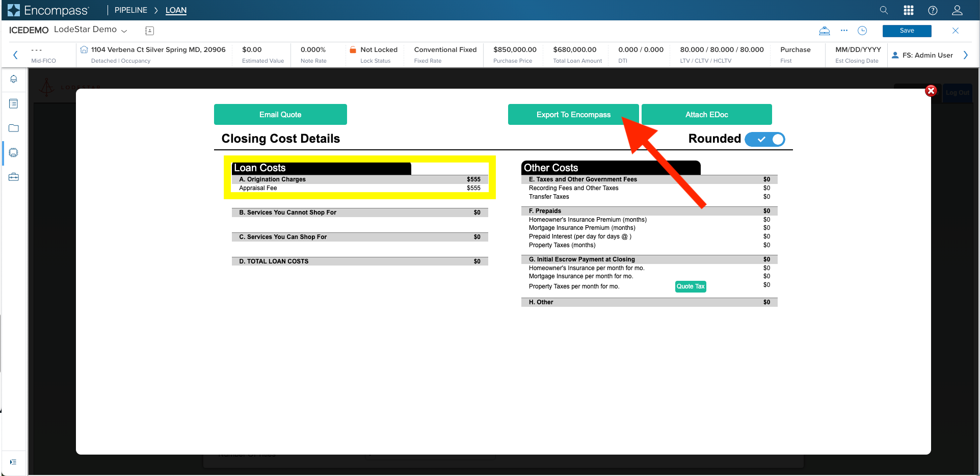980x476 pixels.
Task: Select Mortgage Insurance per month line
Action: tap(649, 276)
